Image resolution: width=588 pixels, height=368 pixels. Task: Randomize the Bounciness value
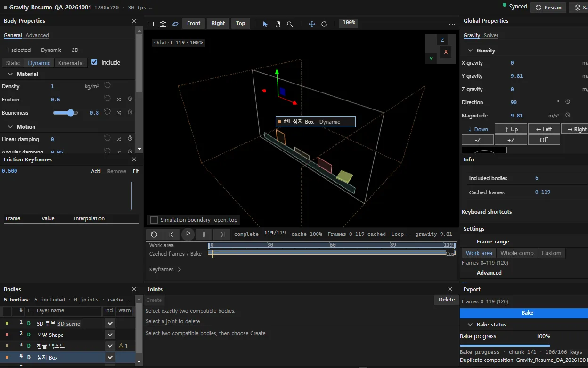[x=119, y=112]
